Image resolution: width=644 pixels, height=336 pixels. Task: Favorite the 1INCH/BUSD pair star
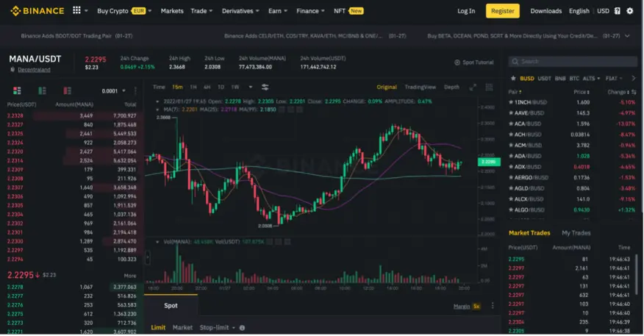click(511, 102)
